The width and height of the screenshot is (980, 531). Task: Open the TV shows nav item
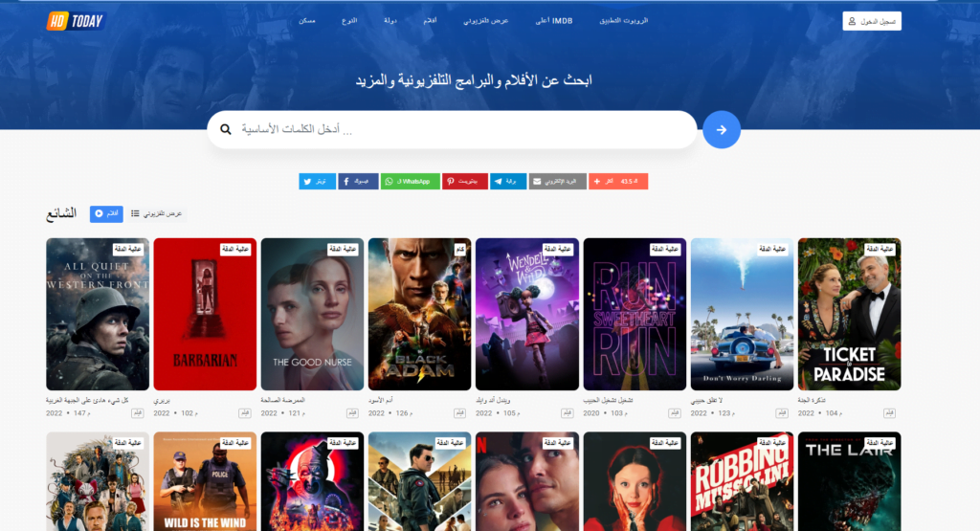coord(485,21)
